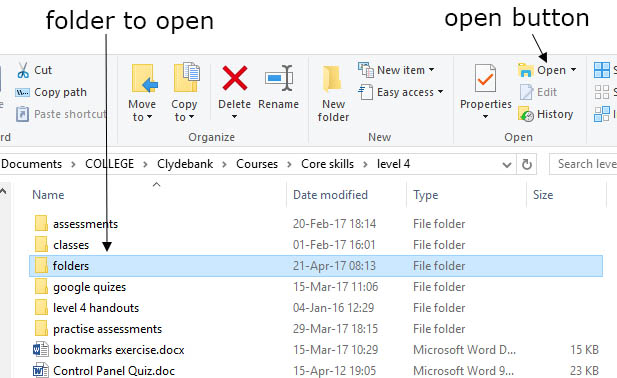Expand the Delete dropdown arrow
This screenshot has height=378, width=617.
pyautogui.click(x=235, y=117)
